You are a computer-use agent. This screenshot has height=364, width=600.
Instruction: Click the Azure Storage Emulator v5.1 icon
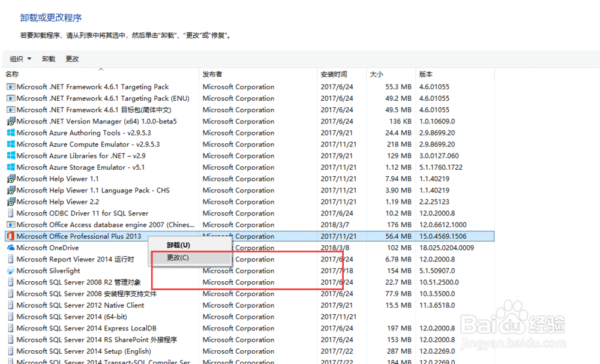click(11, 167)
